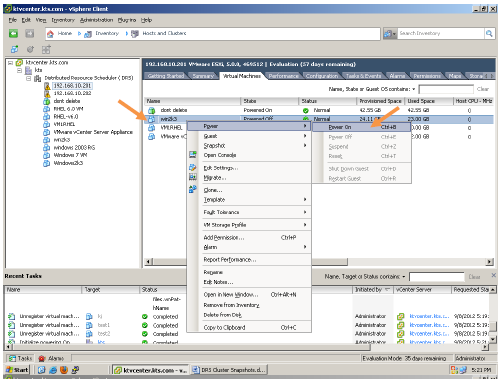The width and height of the screenshot is (501, 379).
Task: Click the dont delete VM icon in list
Action: click(x=152, y=110)
